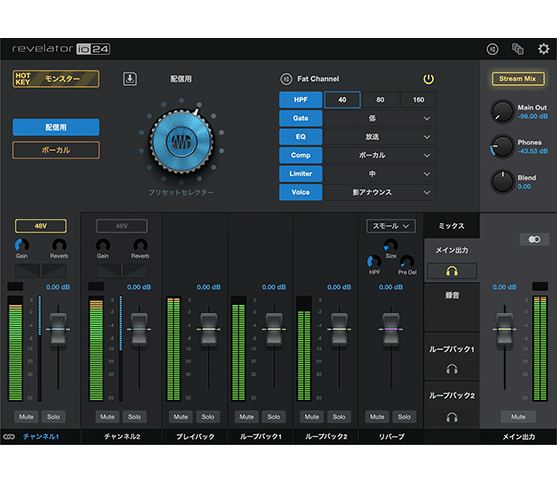Open the EQ preset dropdown
Screen dimensions: 557x483
(x=380, y=137)
